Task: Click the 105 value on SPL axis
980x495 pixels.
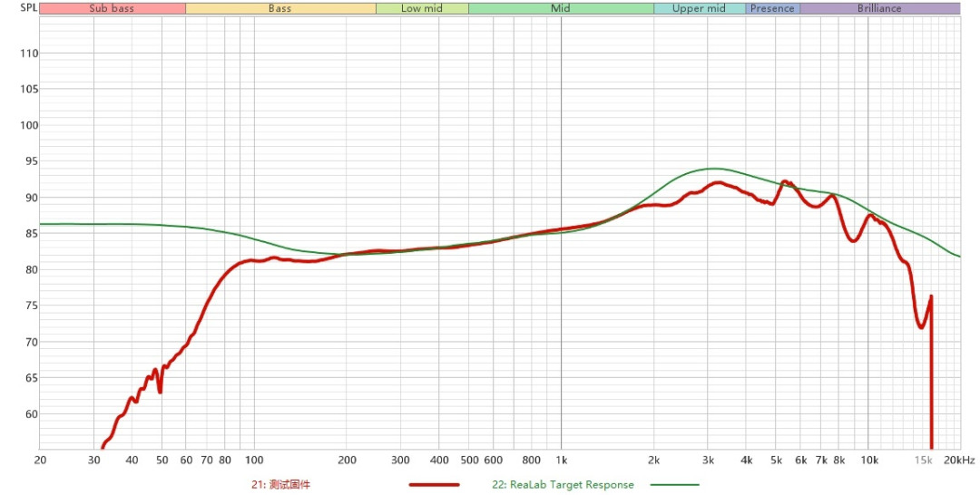Action: coord(29,89)
